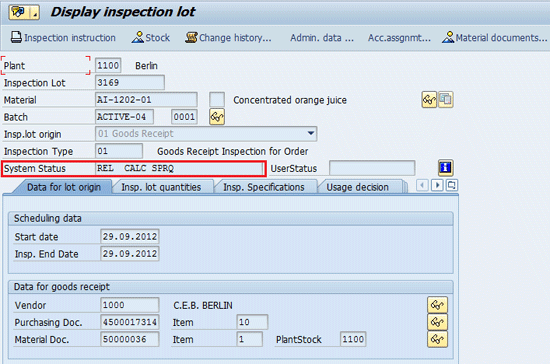Switch to Insp. Specifications tab

tap(264, 187)
